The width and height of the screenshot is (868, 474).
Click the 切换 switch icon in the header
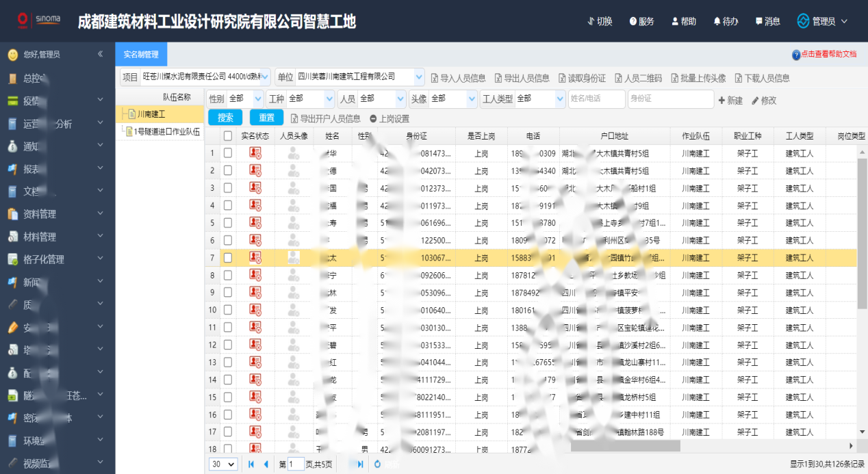pyautogui.click(x=591, y=21)
